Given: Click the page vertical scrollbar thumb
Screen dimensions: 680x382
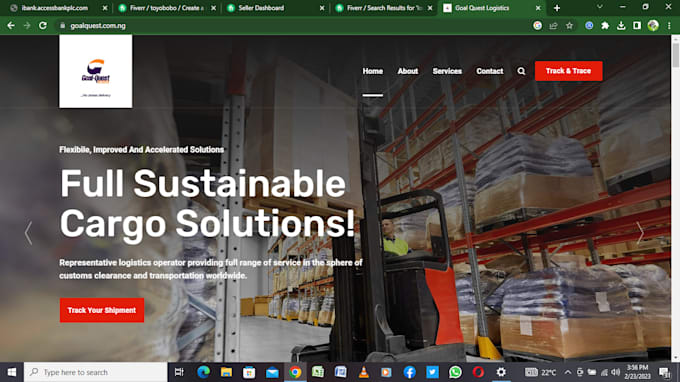Looking at the screenshot, I should (x=675, y=55).
